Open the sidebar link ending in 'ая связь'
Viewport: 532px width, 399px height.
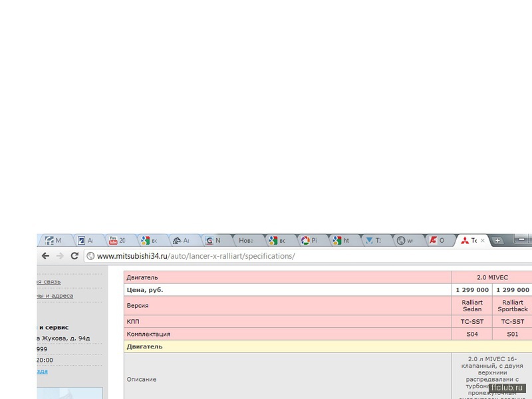[49, 281]
